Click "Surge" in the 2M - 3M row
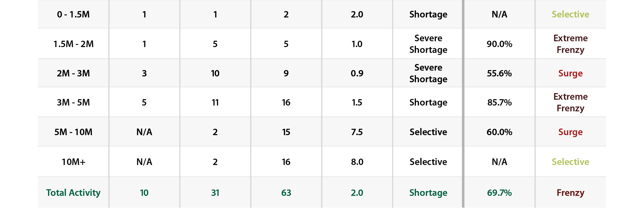 coord(570,73)
